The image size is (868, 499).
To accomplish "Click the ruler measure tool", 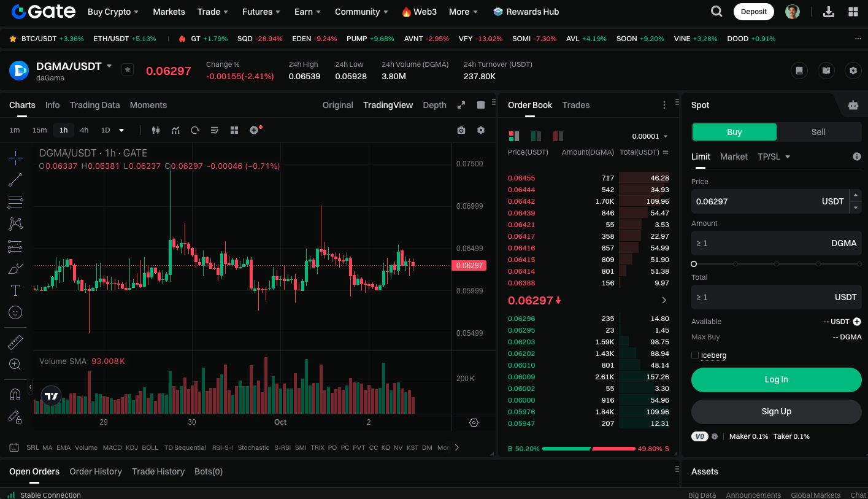I will point(15,342).
